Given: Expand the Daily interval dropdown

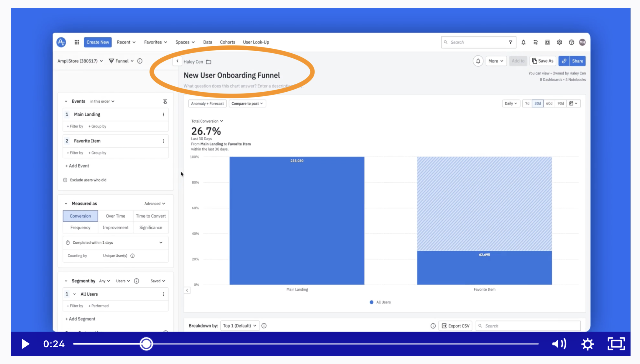Looking at the screenshot, I should [511, 103].
